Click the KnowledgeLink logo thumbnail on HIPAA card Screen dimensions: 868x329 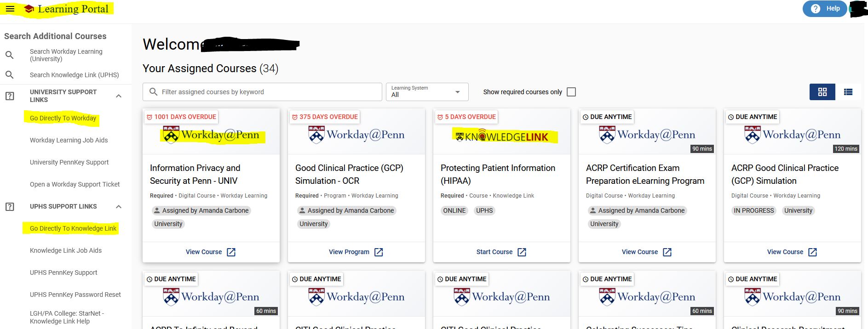point(501,136)
